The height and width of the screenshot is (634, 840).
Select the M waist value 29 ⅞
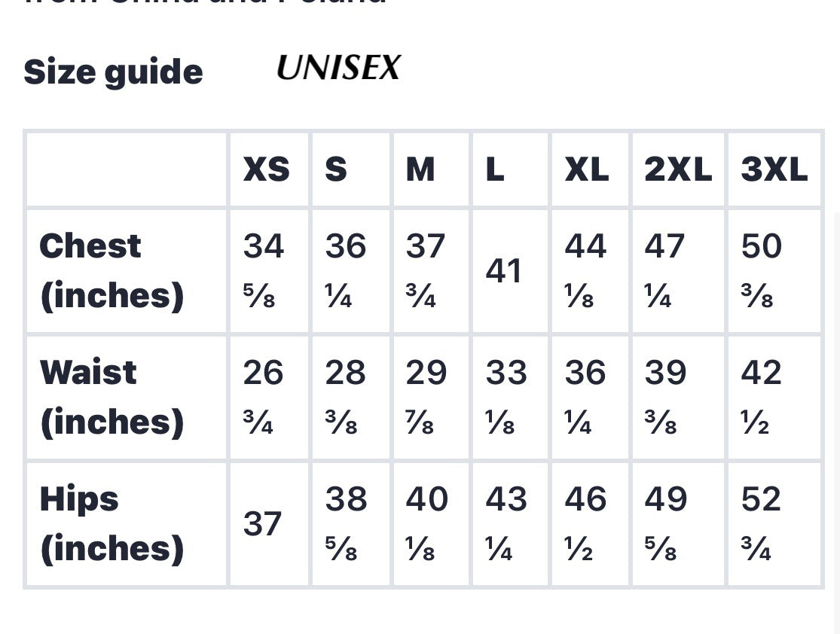[426, 396]
